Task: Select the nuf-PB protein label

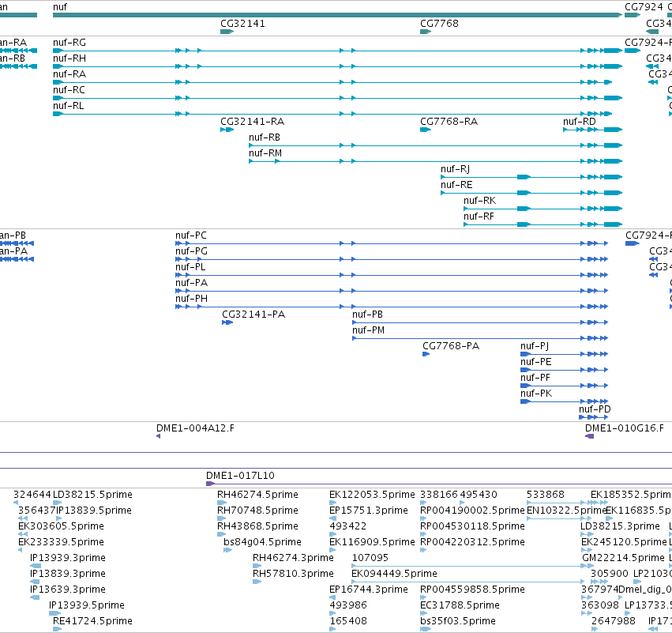Action: tap(367, 315)
